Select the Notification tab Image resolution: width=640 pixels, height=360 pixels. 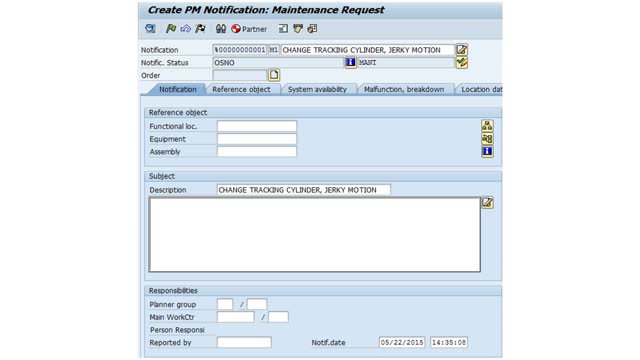coord(178,89)
